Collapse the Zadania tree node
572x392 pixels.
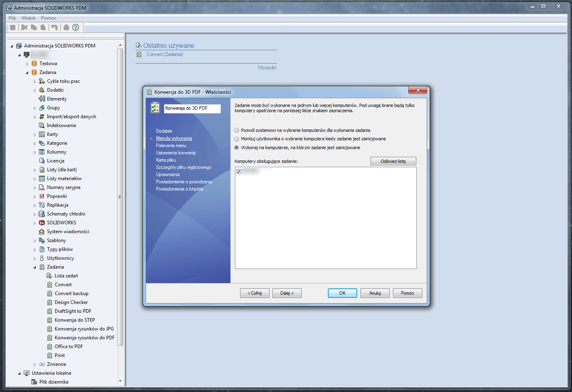[28, 72]
